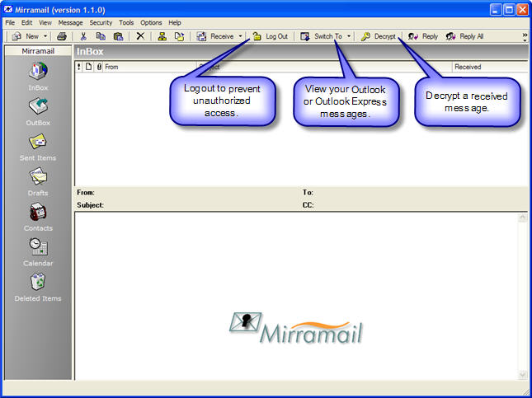Expand the toolbar overflow chevron

click(x=525, y=36)
